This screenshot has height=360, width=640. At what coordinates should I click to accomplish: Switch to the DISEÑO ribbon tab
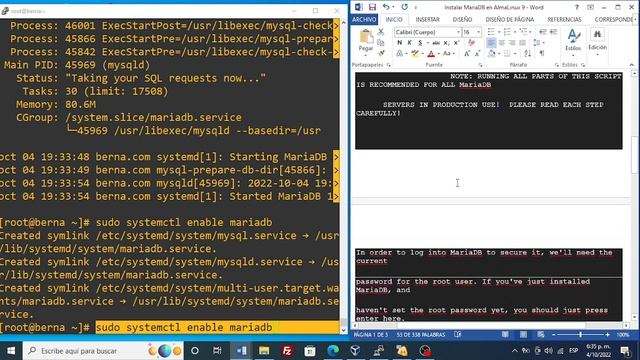[462, 19]
